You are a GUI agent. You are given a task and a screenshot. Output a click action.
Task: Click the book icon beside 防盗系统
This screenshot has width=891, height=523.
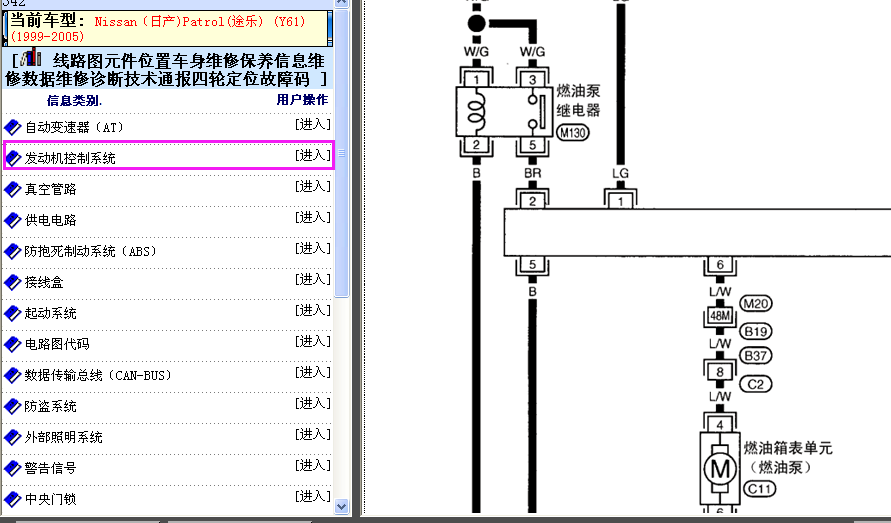(x=13, y=406)
